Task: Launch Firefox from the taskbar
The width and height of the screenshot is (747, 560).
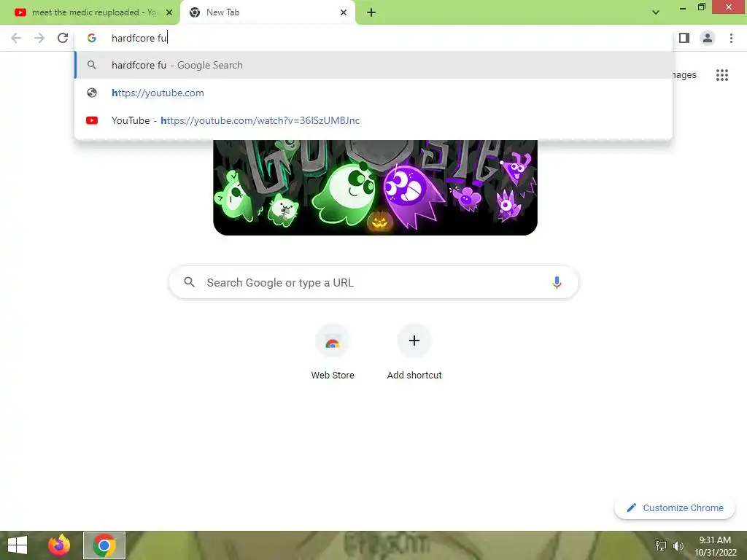Action: coord(59,545)
